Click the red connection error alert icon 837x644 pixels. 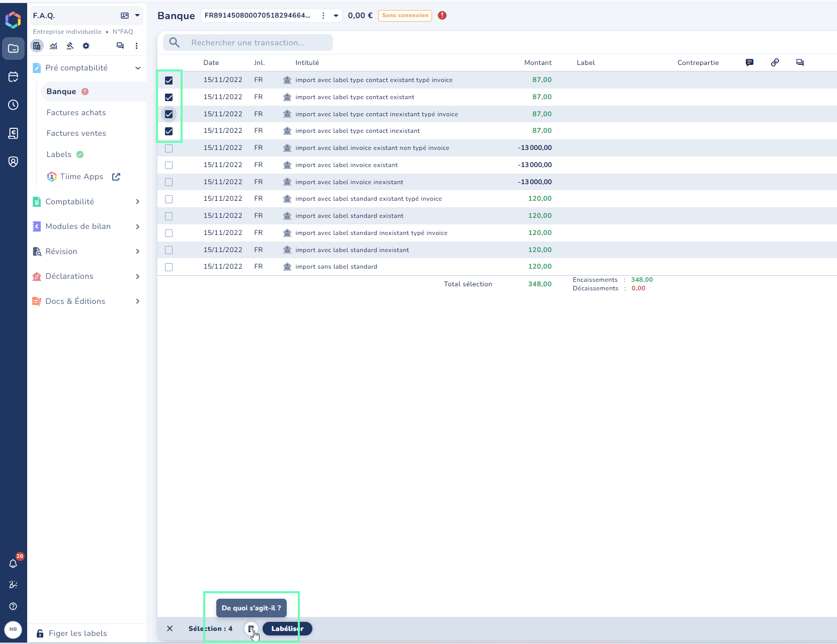pyautogui.click(x=442, y=16)
